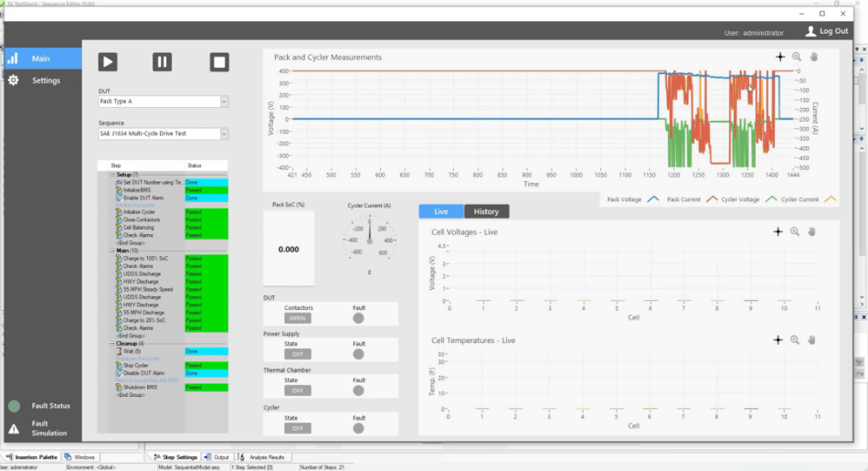Toggle Power Supply State OFF switch
The width and height of the screenshot is (868, 471).
[x=298, y=355]
